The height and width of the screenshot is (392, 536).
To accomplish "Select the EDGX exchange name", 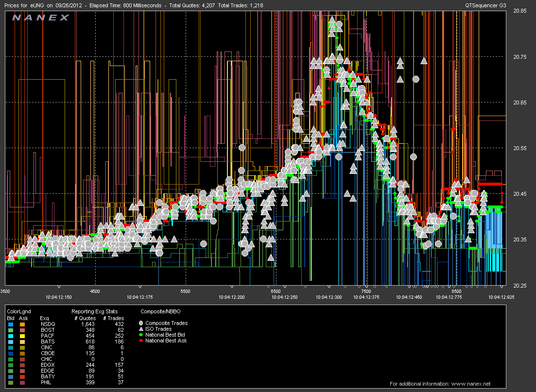I will (48, 365).
